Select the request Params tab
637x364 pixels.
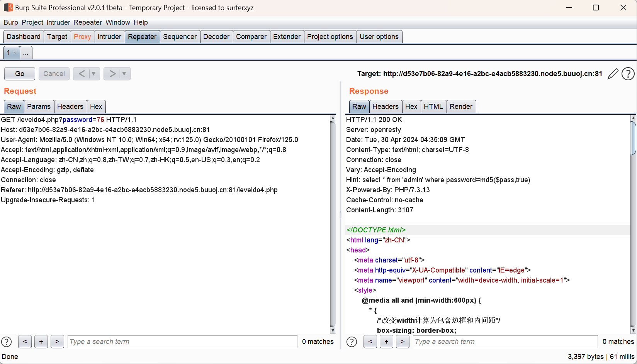(x=39, y=107)
